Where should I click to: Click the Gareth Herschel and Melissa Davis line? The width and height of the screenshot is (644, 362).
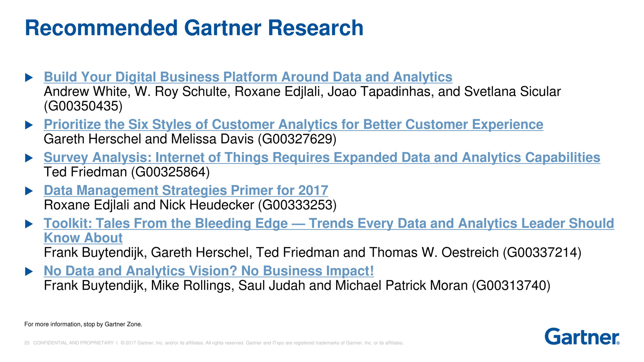(190, 139)
